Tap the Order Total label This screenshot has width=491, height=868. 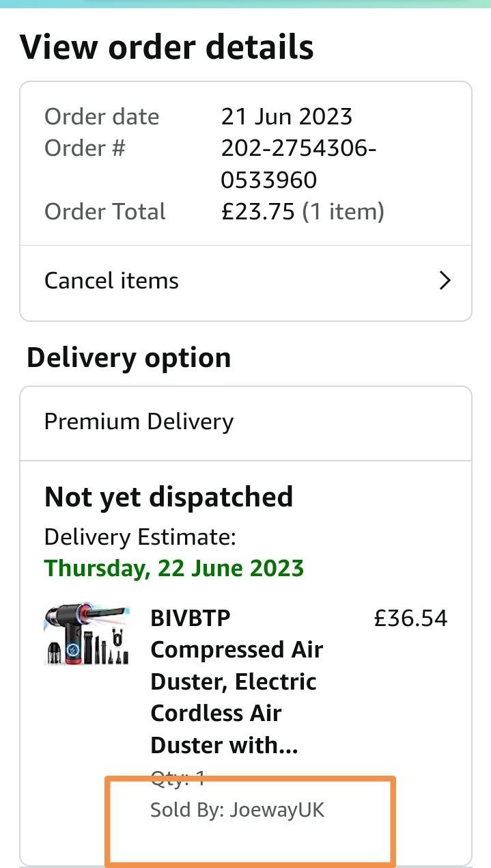[x=104, y=212]
